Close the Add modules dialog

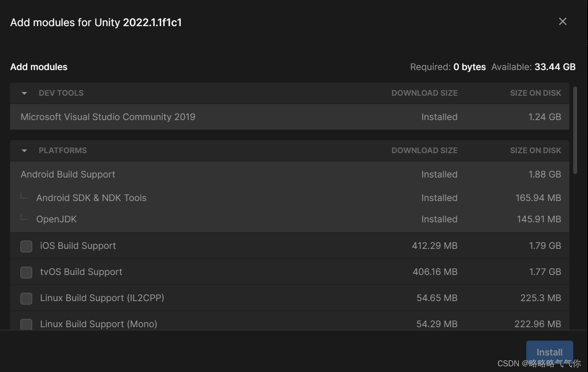[562, 21]
